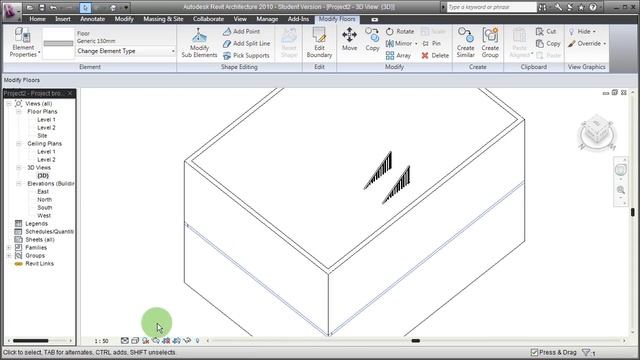This screenshot has height=360, width=640.
Task: Open the Manage ribbon tab
Action: click(267, 19)
